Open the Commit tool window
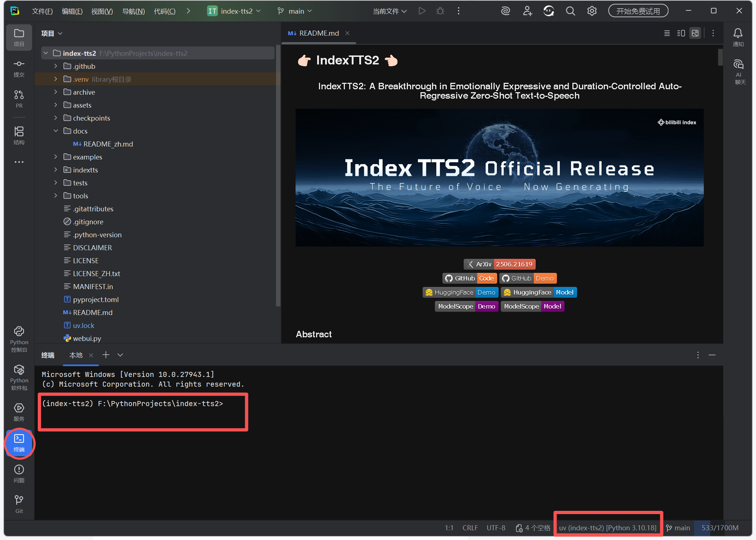The width and height of the screenshot is (756, 540). [x=19, y=68]
